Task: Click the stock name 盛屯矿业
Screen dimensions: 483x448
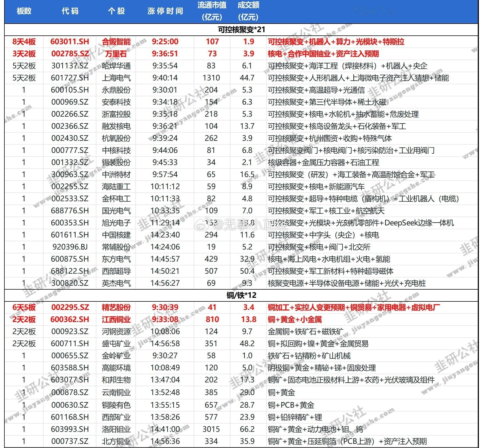Action: 116,343
